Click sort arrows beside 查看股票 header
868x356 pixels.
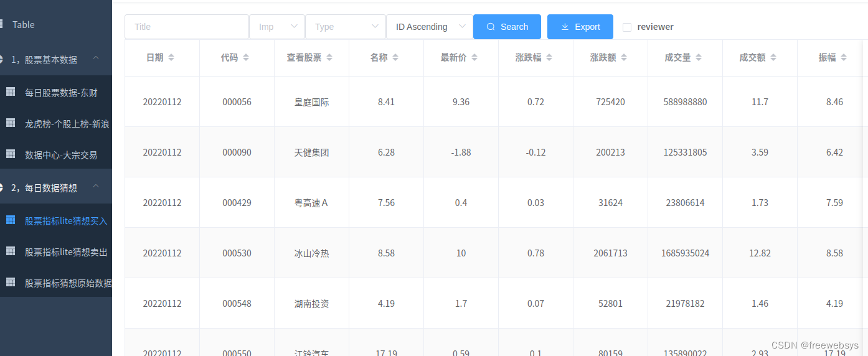pos(329,57)
